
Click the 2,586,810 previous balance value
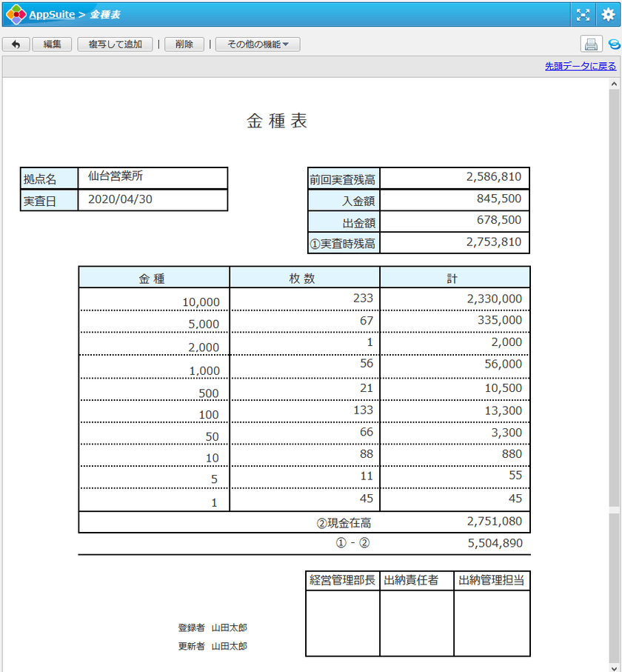493,177
